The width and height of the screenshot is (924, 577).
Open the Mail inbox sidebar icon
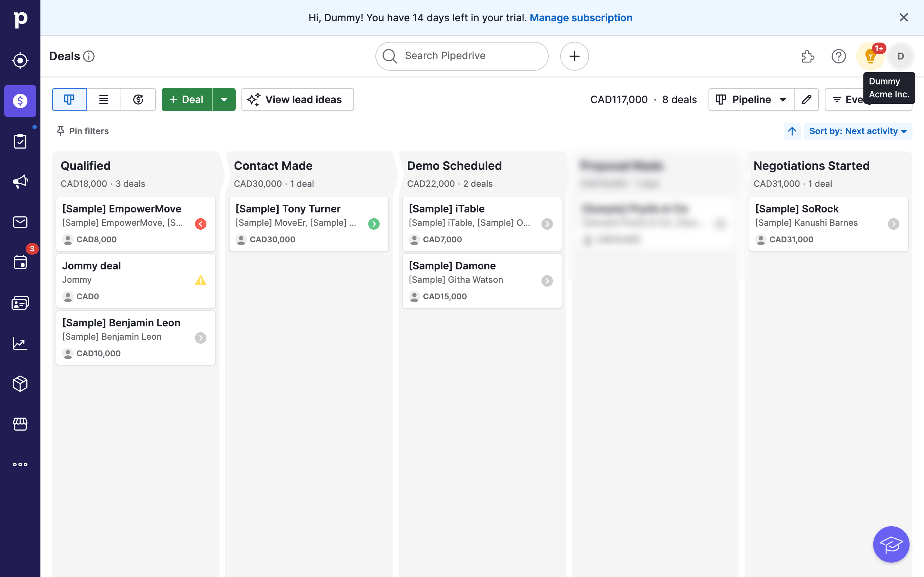pyautogui.click(x=20, y=222)
